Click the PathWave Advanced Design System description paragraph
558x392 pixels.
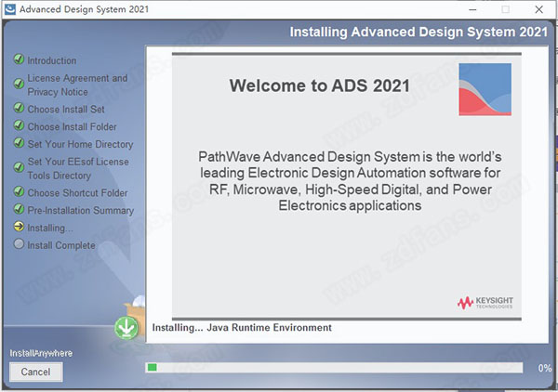point(351,181)
